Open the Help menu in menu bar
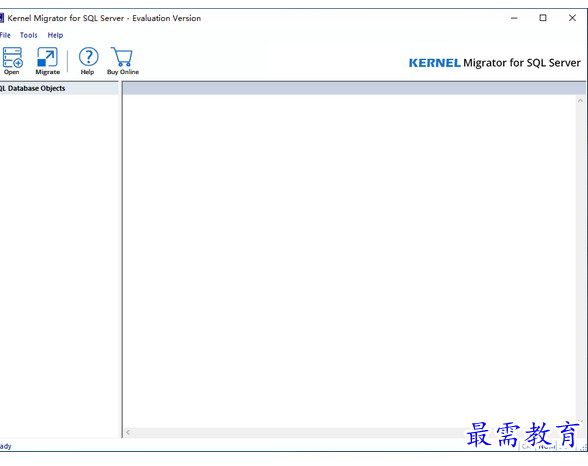588x466 pixels. point(55,35)
